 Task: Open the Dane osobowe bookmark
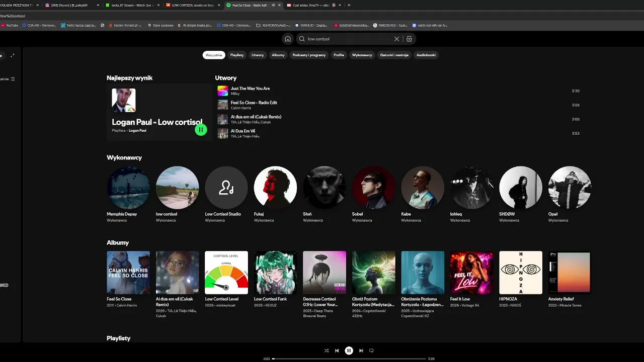point(160,25)
